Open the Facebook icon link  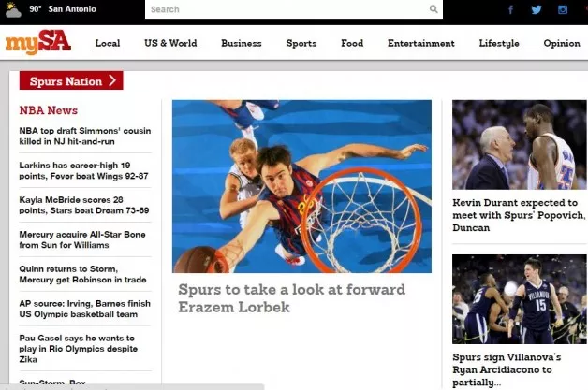(510, 10)
